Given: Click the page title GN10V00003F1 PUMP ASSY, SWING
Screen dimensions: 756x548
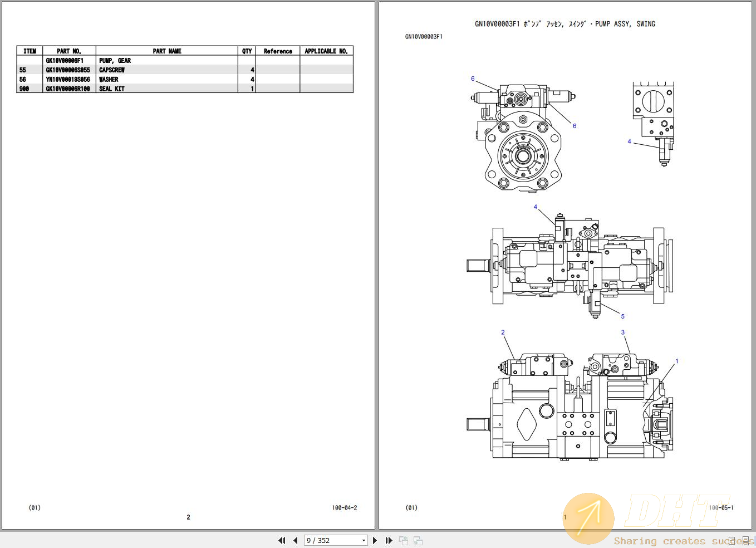Looking at the screenshot, I should click(x=565, y=24).
